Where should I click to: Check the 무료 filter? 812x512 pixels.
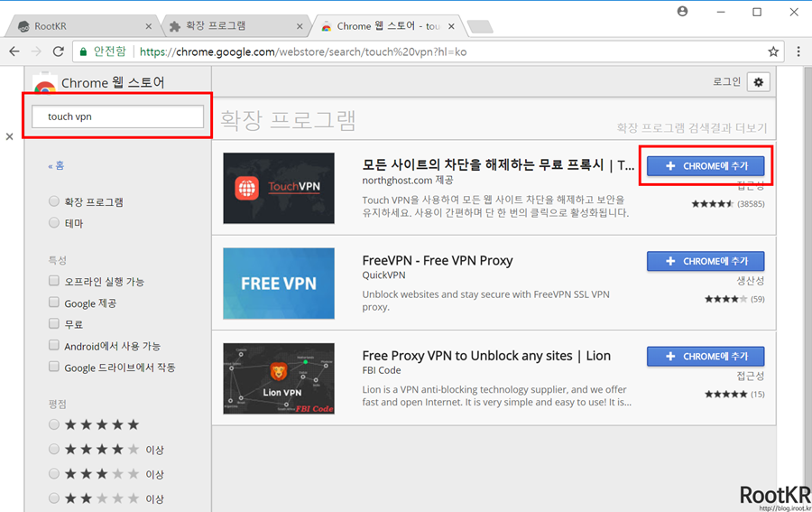click(54, 324)
